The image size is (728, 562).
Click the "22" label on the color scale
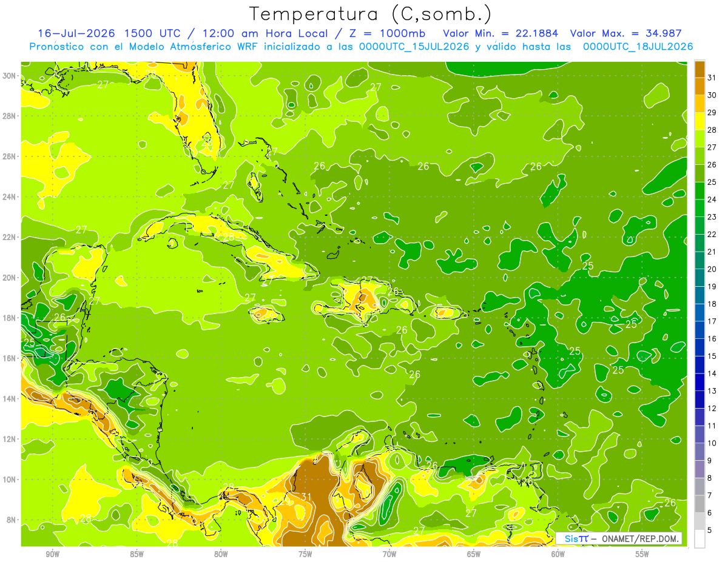[712, 235]
